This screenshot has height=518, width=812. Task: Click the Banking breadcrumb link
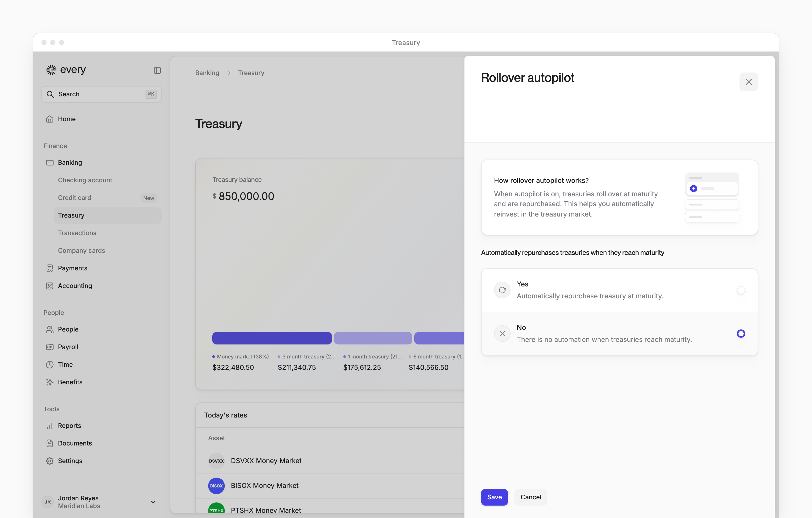pyautogui.click(x=207, y=73)
